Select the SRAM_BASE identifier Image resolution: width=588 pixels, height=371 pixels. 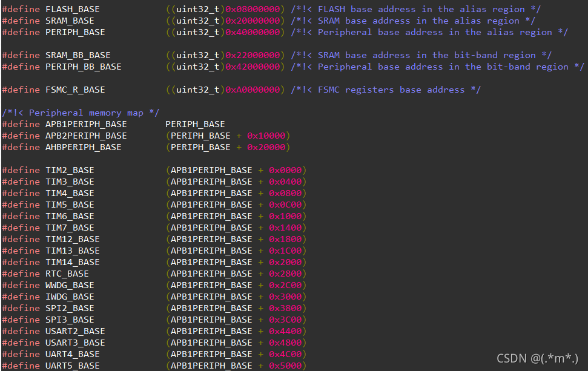70,21
